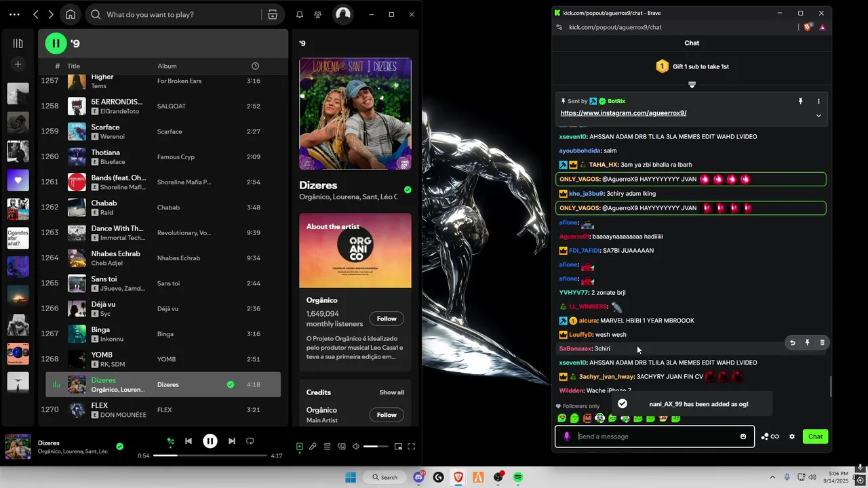Open About the artist image card

[x=355, y=251]
